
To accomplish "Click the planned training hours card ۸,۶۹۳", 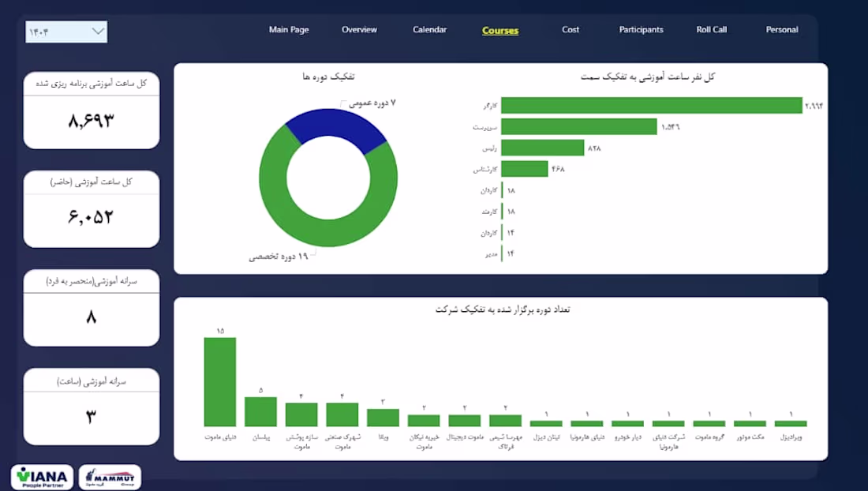I will tap(92, 111).
